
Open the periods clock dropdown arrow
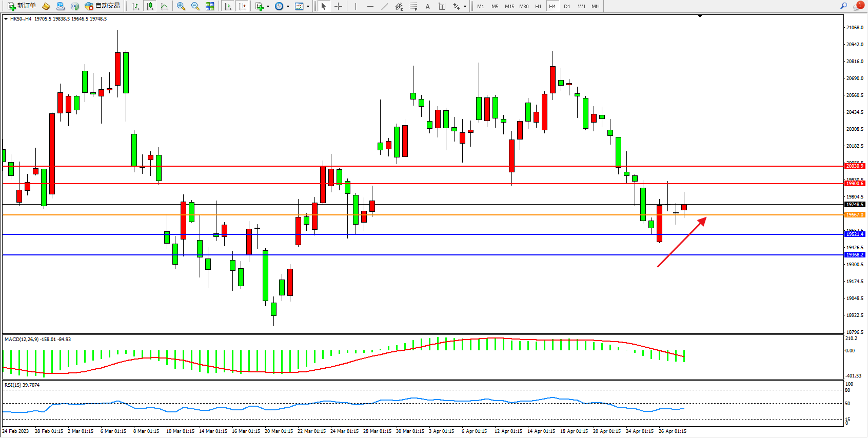point(288,7)
